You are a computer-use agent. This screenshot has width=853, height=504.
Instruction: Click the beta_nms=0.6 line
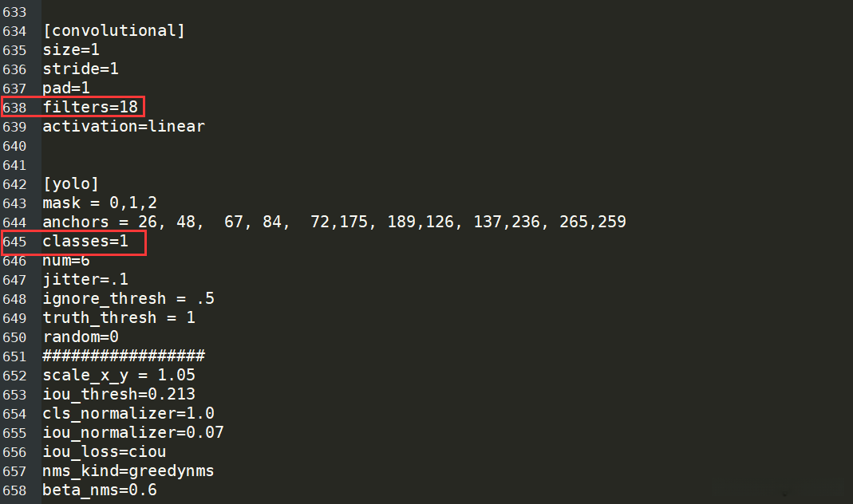pos(100,490)
